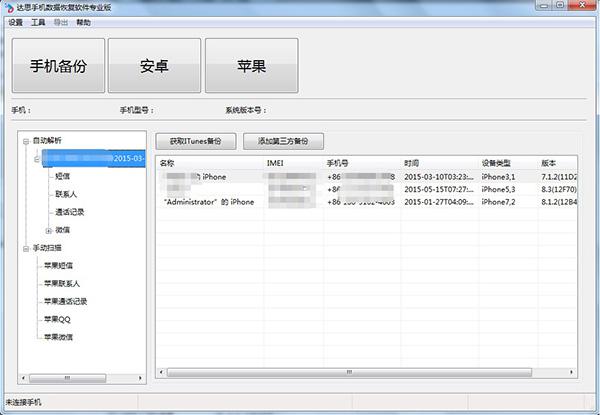Click the 2015-05-15T07:27 time cell

439,189
